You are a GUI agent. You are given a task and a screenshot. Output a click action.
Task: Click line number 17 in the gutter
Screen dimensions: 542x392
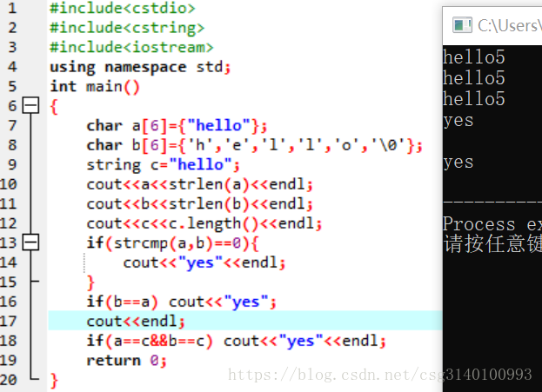[x=9, y=322]
